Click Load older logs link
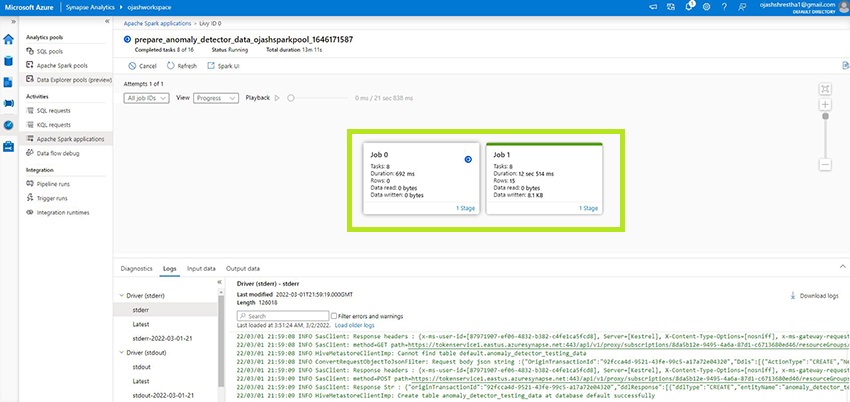Viewport: 850px width, 402px height. pos(355,325)
